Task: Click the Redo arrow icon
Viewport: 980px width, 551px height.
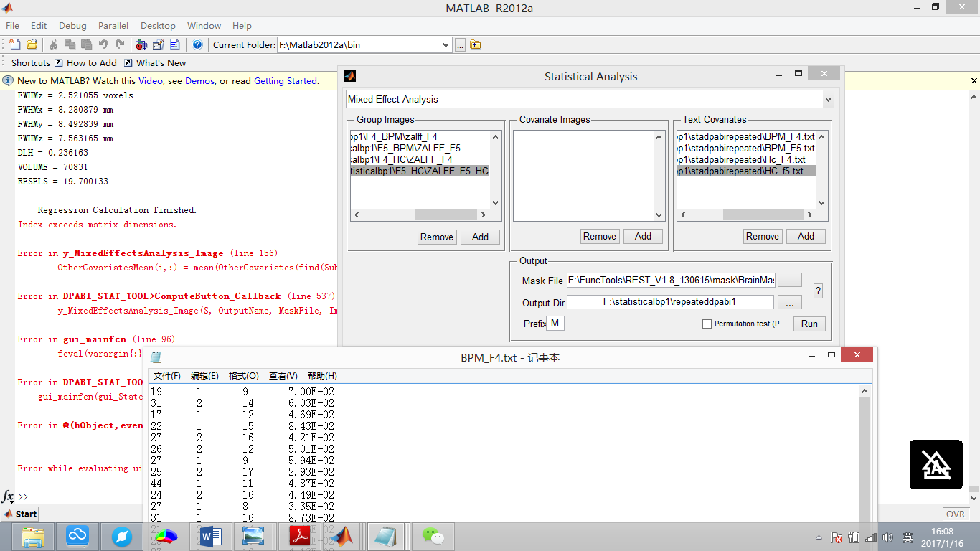Action: [x=120, y=44]
